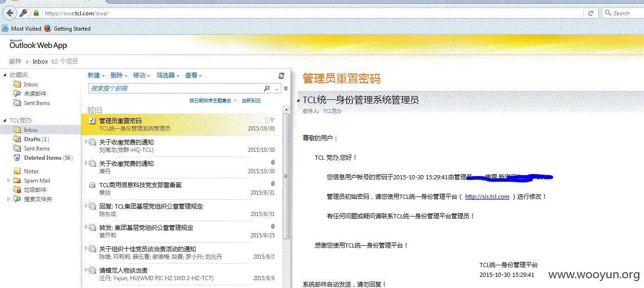Open the 新建 menu
Viewport: 644px width, 288px height.
tap(96, 75)
